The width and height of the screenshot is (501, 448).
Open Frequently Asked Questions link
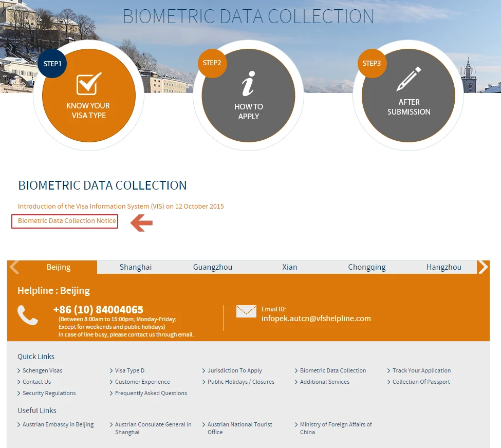(151, 393)
